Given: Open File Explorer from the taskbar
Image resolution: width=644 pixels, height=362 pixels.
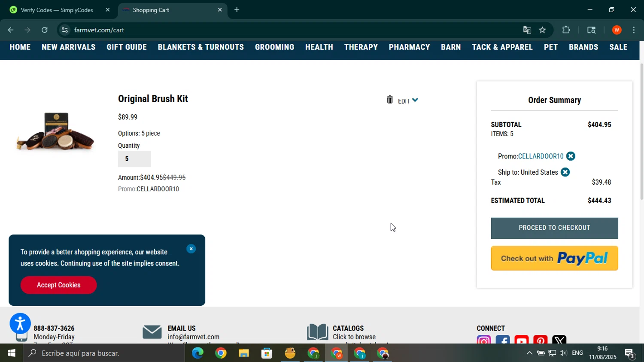Looking at the screenshot, I should 244,353.
